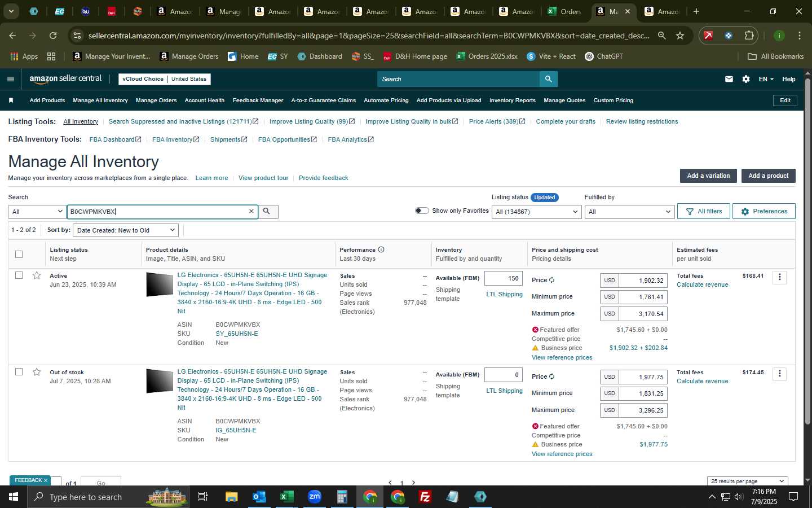The width and height of the screenshot is (812, 508).
Task: Open three-dot actions menu for first listing
Action: tap(780, 277)
